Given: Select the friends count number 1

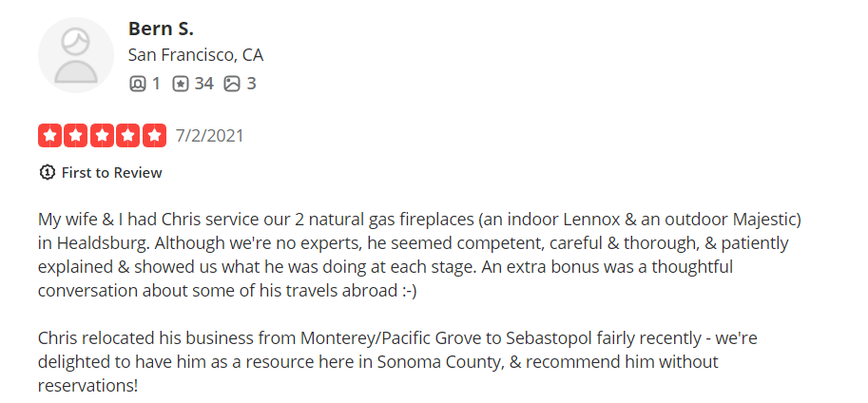Looking at the screenshot, I should click(x=156, y=84).
